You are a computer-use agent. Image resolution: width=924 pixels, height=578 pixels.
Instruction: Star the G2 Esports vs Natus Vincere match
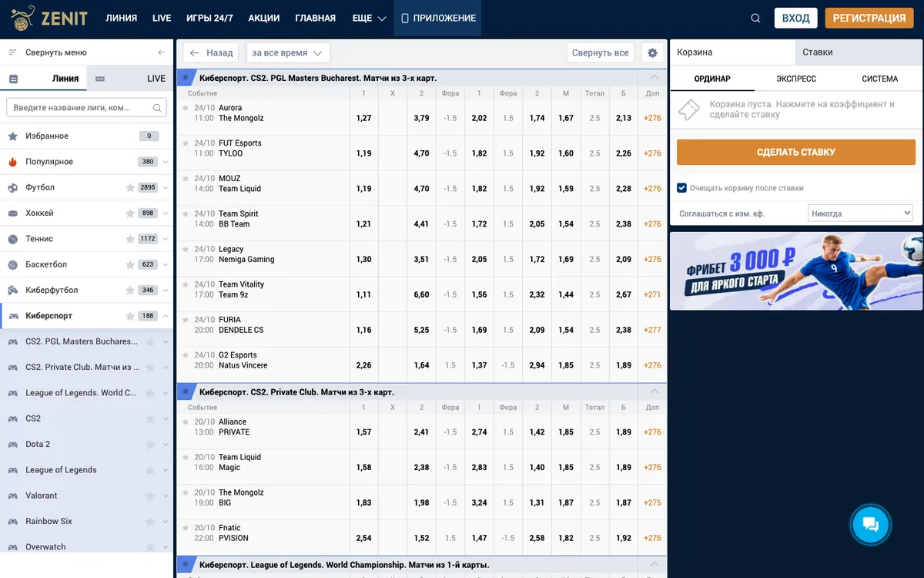point(185,355)
